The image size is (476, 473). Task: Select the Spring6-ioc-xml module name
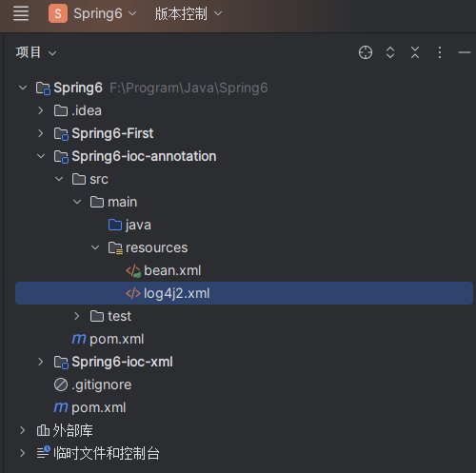click(122, 362)
